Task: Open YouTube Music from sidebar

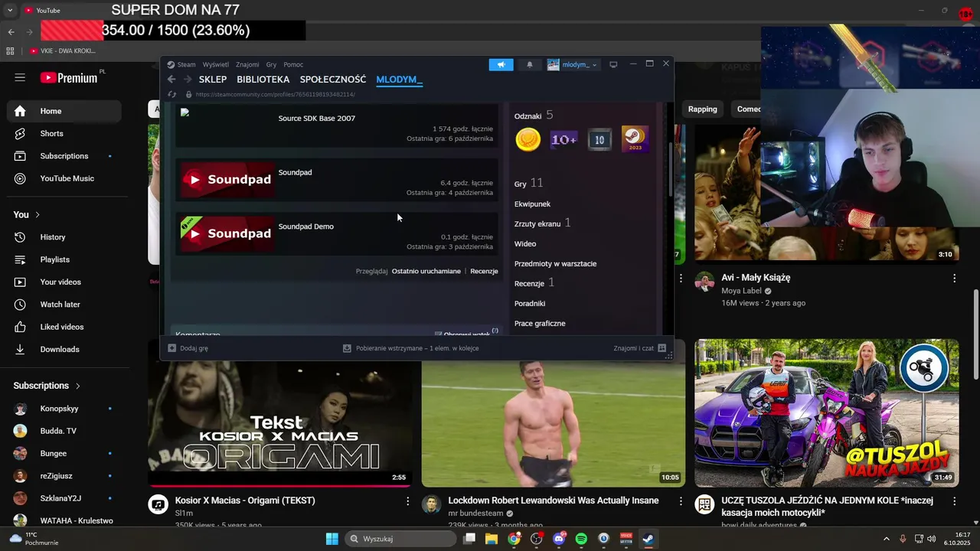Action: tap(64, 178)
